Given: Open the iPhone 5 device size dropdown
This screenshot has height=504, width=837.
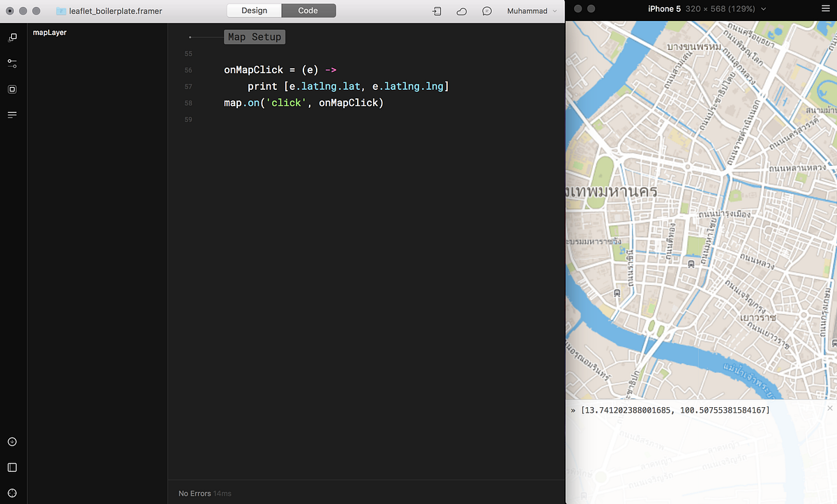Looking at the screenshot, I should pos(706,8).
